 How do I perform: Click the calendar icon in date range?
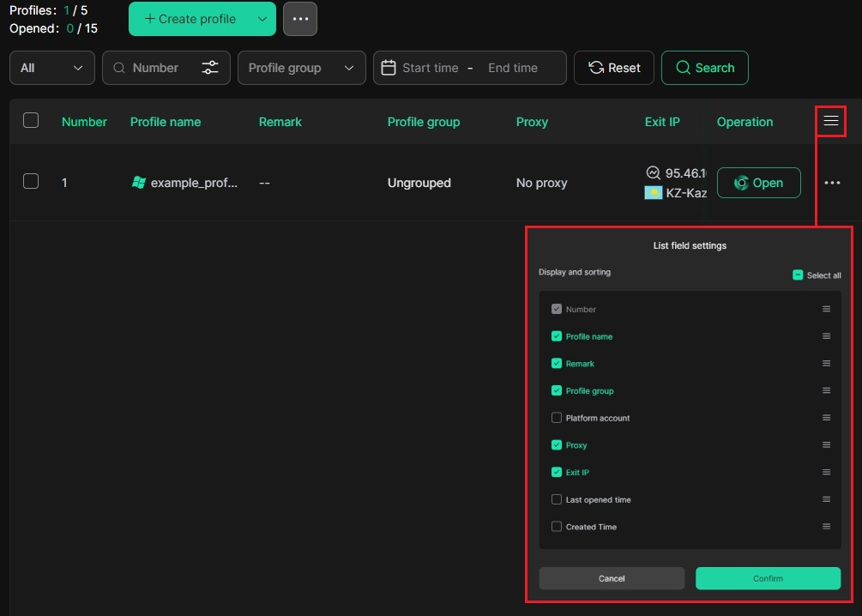389,68
